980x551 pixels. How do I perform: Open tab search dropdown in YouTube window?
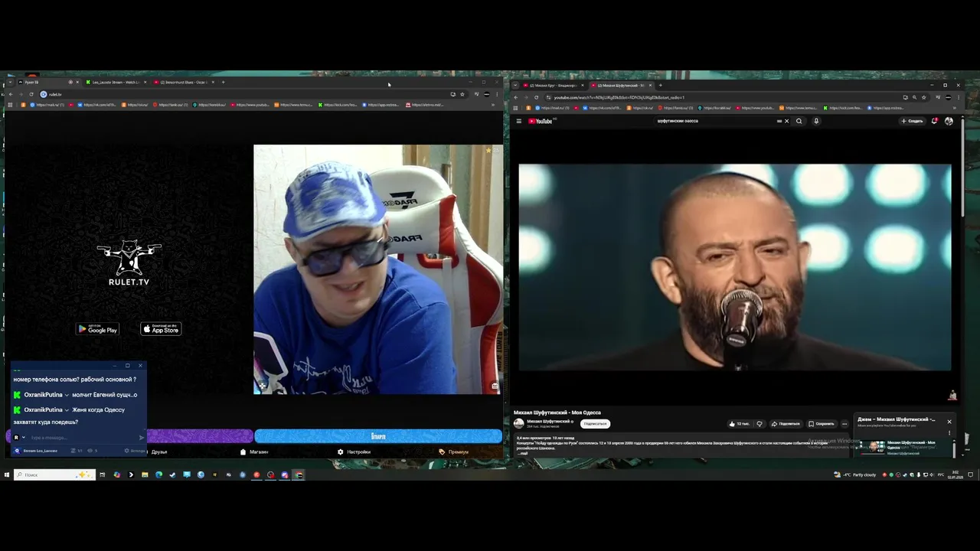click(x=516, y=85)
